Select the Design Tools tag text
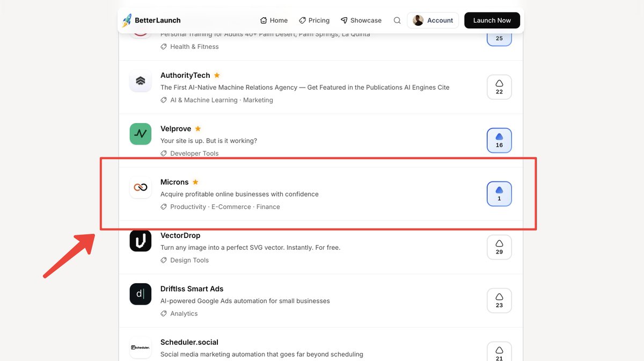Image resolution: width=644 pixels, height=361 pixels. tap(189, 260)
